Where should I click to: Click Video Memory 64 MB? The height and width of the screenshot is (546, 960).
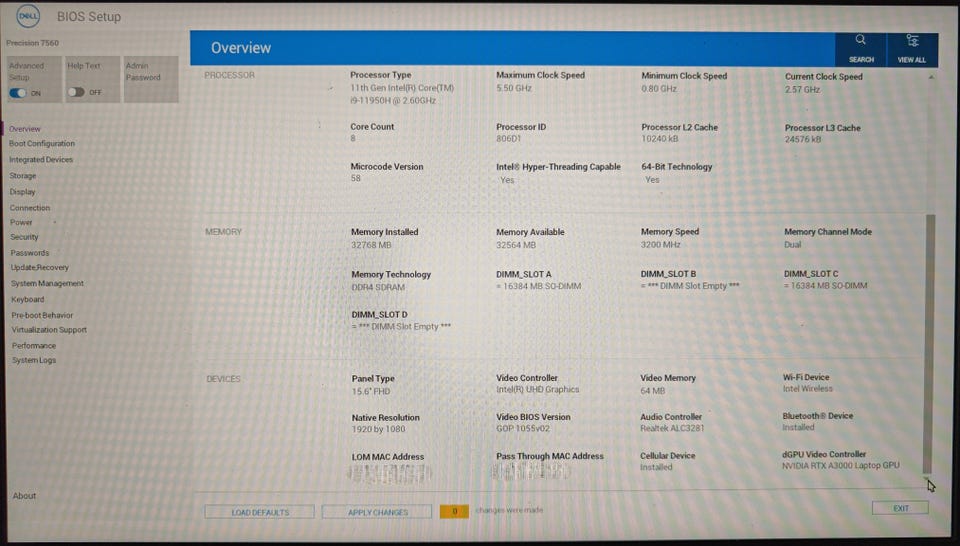pyautogui.click(x=653, y=391)
